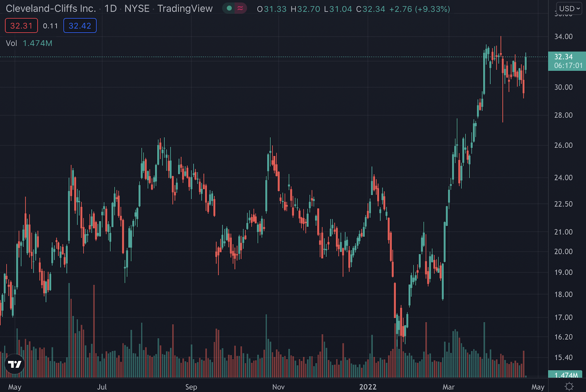Click the open price value O31.33
This screenshot has width=586, height=392.
(272, 9)
